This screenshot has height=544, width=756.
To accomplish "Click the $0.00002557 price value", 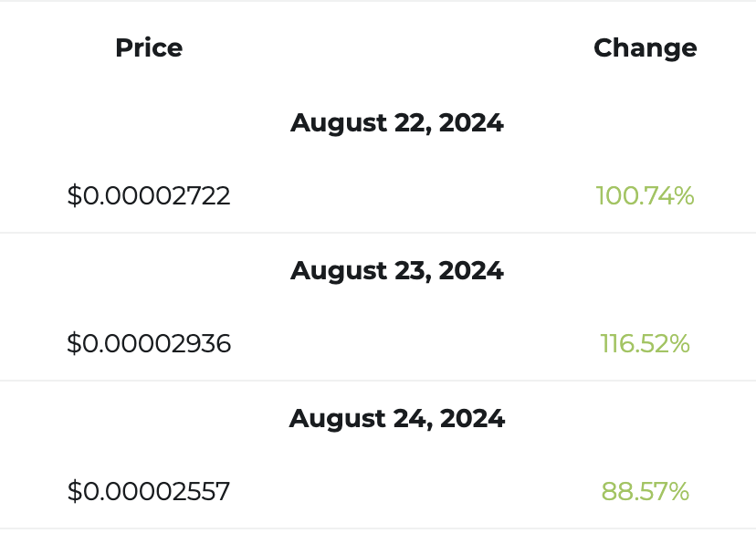I will pos(149,492).
